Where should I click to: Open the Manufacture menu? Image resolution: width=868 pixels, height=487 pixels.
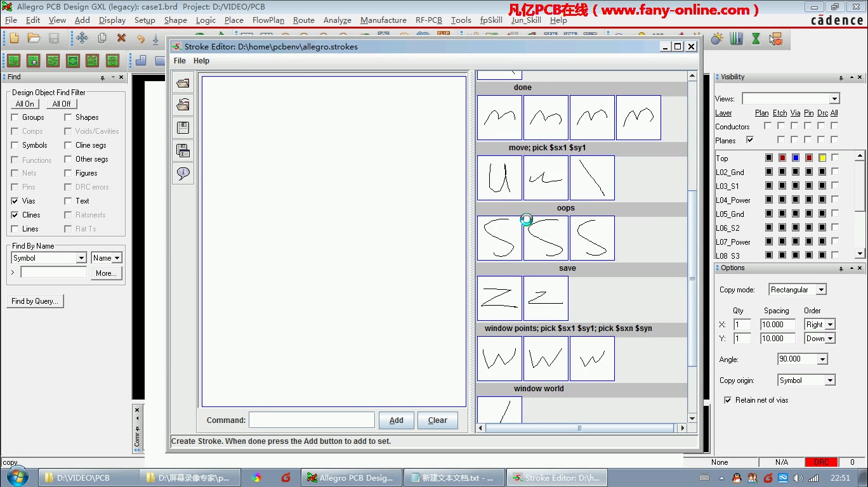click(x=383, y=20)
